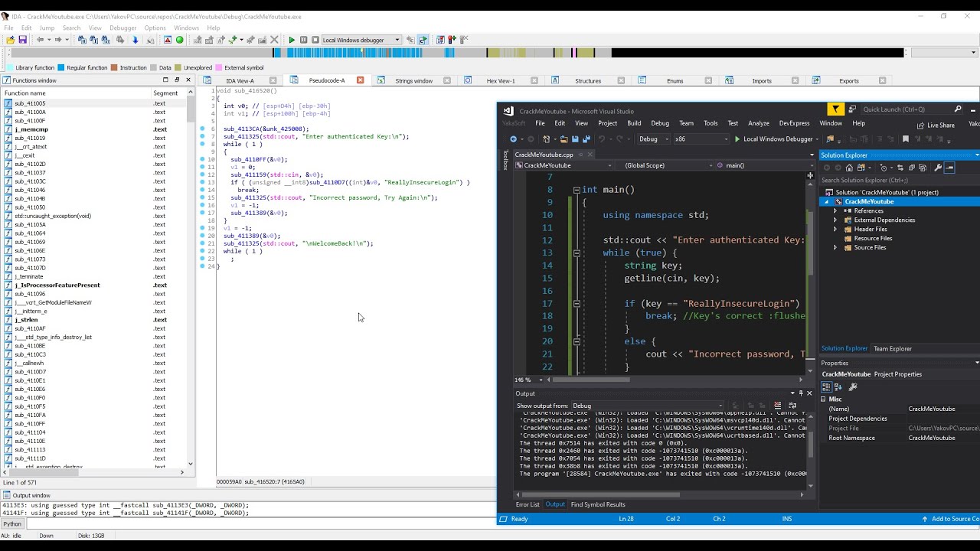Screen dimensions: 980x551
Task: Click the categorized view icon in Properties panel
Action: tap(827, 387)
